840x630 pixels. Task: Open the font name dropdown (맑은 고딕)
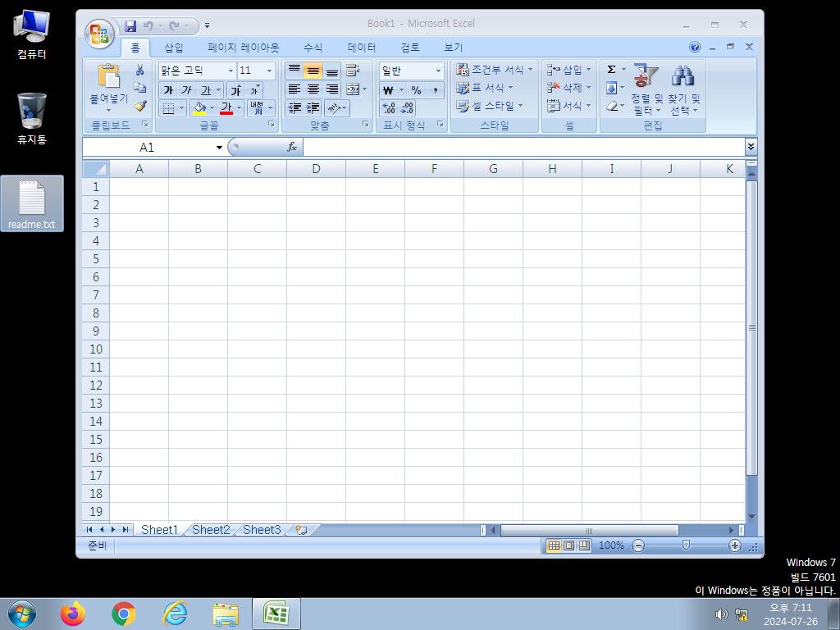tap(231, 71)
